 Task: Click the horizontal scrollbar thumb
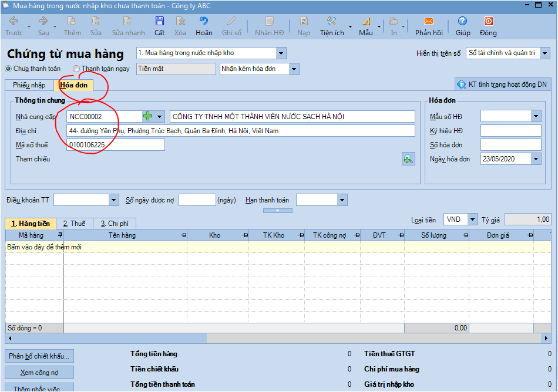point(110,339)
